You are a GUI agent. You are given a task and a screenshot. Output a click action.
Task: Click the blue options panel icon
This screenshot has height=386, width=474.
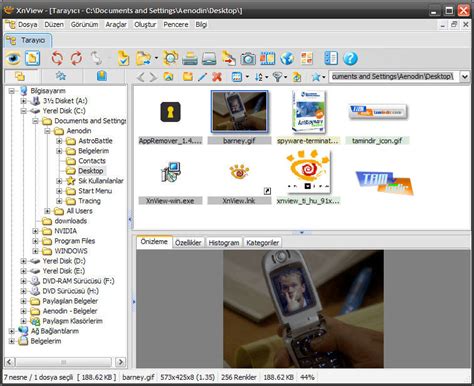pyautogui.click(x=331, y=58)
